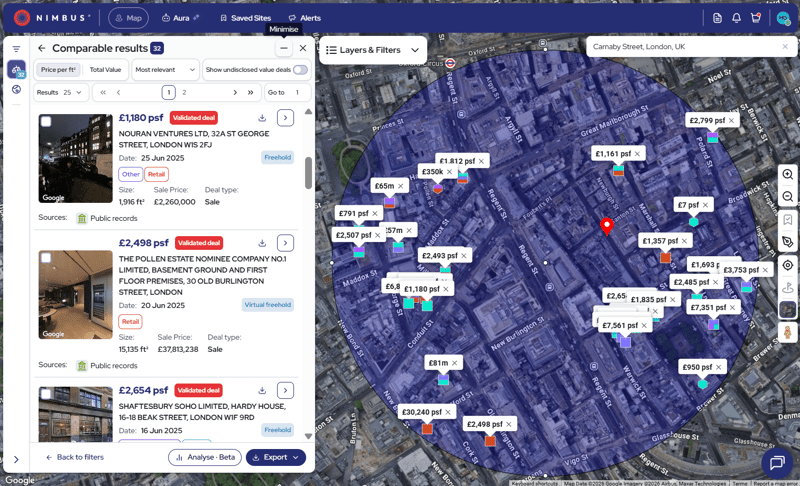Open Results 25 per page dropdown
Viewport: 800px width, 486px height.
click(61, 92)
